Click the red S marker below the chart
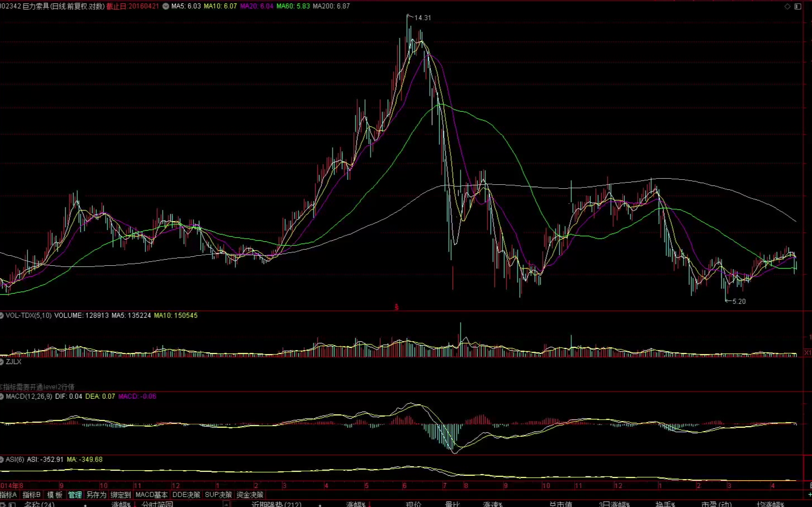 tap(396, 307)
